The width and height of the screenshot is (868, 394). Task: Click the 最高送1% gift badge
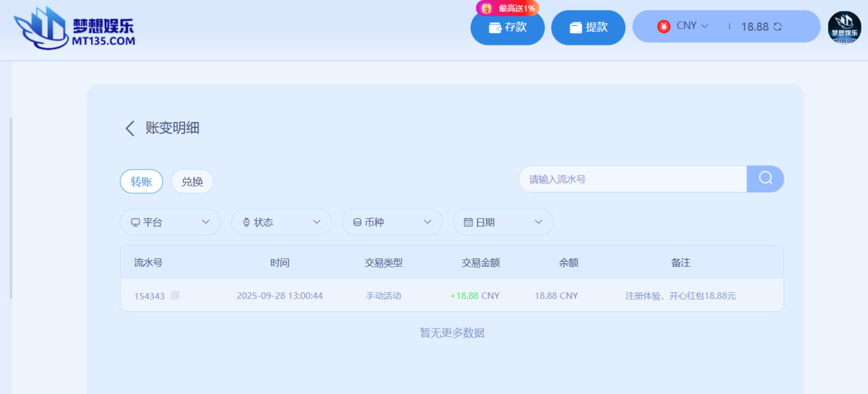[507, 8]
